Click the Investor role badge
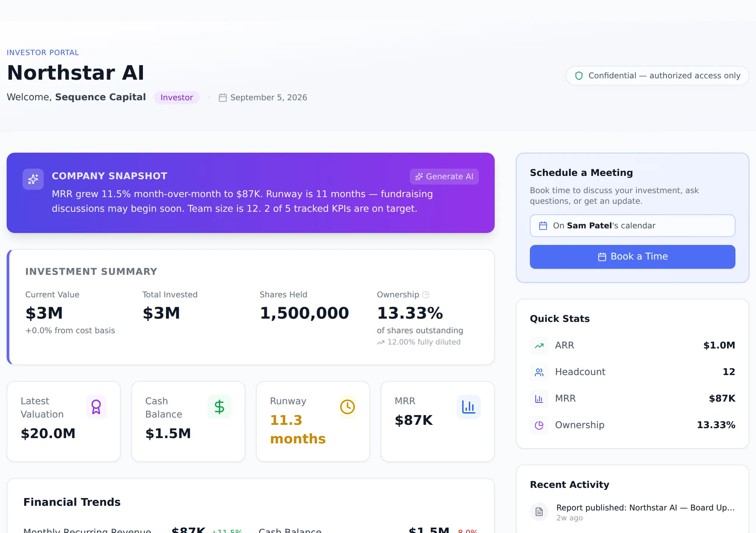756x533 pixels. click(177, 98)
